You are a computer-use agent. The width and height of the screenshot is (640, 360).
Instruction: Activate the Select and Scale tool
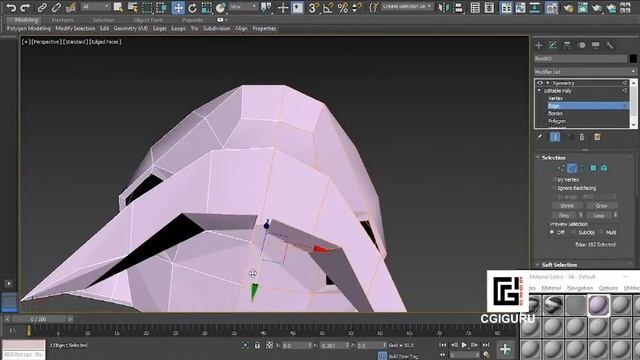(x=207, y=7)
